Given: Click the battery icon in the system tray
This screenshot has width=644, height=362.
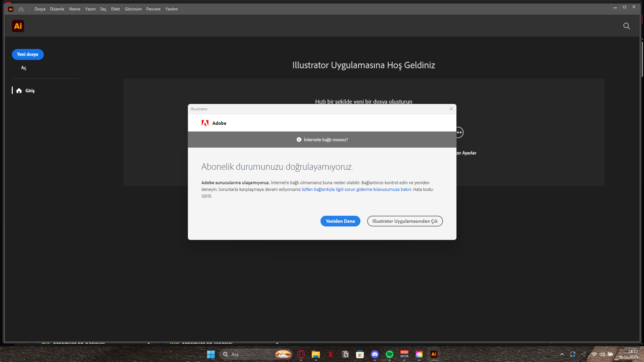Looking at the screenshot, I should coord(610,354).
